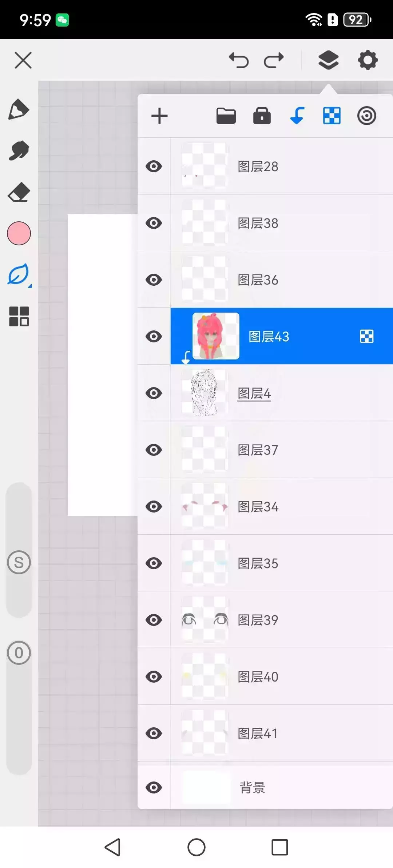This screenshot has width=393, height=868.
Task: Select the eraser tool
Action: pos(19,192)
